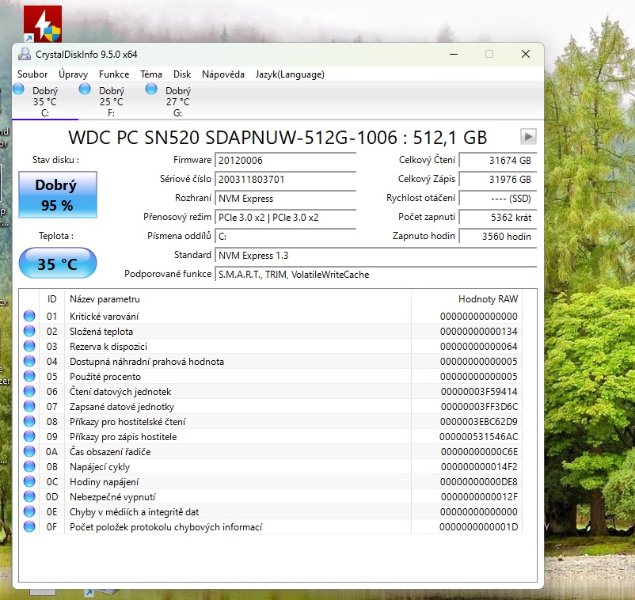The height and width of the screenshot is (600, 635).
Task: Click the 35 °C temperature button
Action: pos(58,263)
